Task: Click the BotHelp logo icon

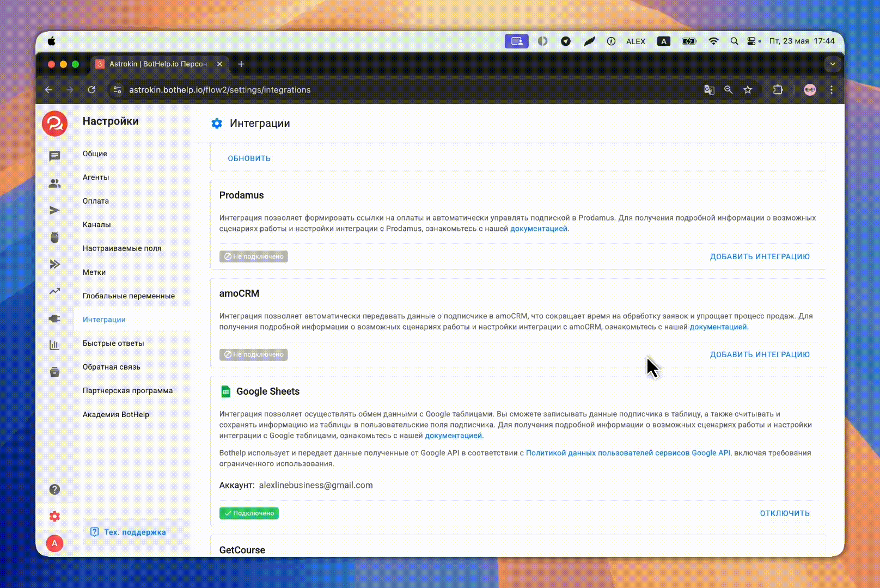Action: click(x=54, y=124)
